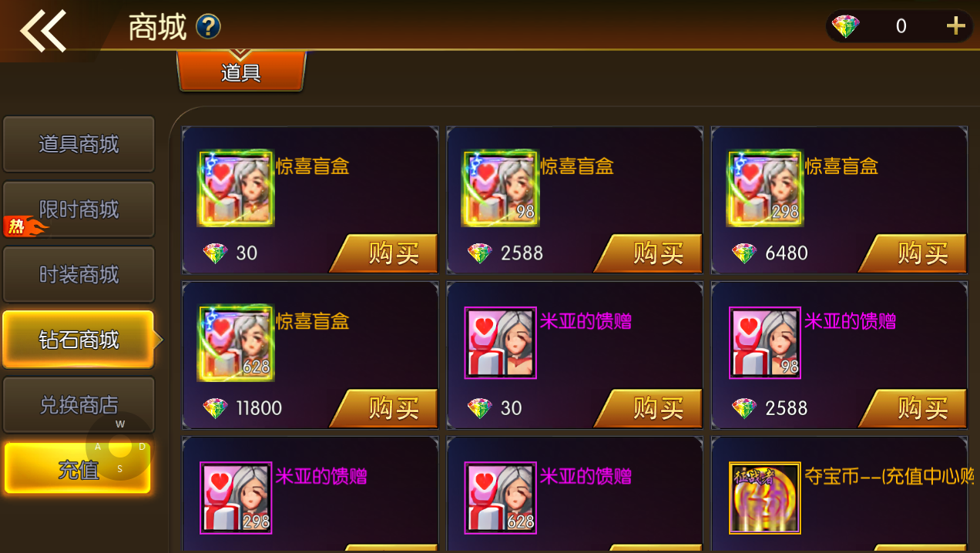Open the 道具商城 shop category
The width and height of the screenshot is (980, 553).
click(79, 144)
